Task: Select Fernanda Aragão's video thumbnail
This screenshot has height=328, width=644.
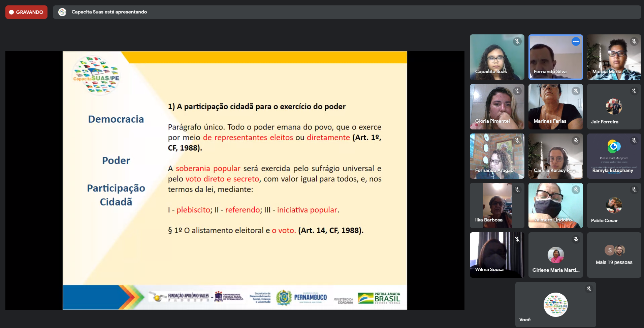Action: 496,156
